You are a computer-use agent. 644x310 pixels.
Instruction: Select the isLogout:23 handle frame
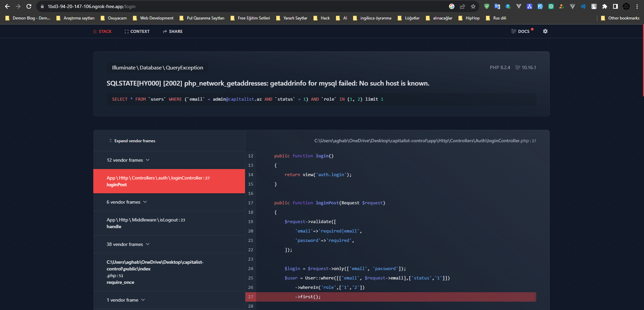coord(169,223)
